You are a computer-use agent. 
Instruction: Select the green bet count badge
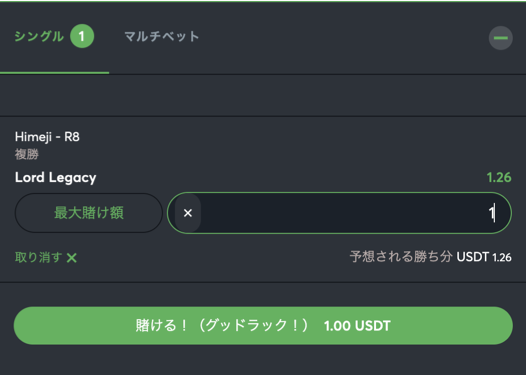[82, 36]
